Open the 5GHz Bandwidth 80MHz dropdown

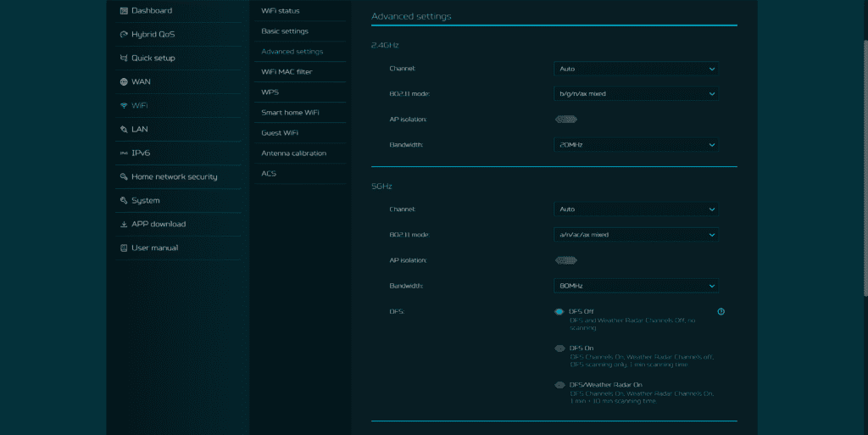pos(636,286)
